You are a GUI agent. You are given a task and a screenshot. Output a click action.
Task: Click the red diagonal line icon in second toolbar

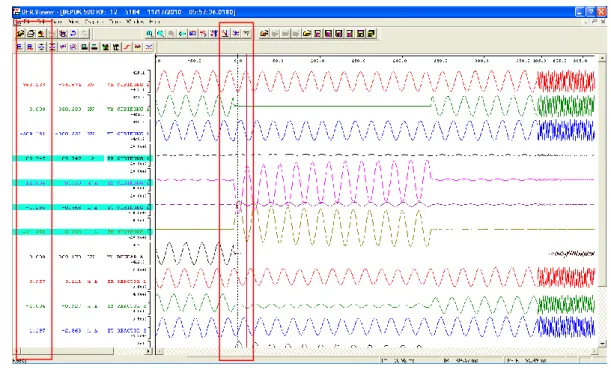[127, 47]
